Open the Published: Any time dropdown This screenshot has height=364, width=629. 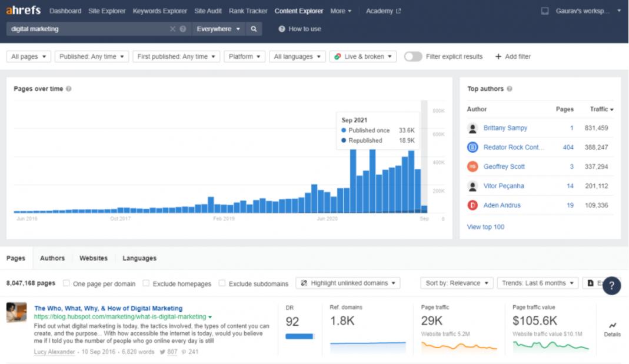pyautogui.click(x=92, y=56)
